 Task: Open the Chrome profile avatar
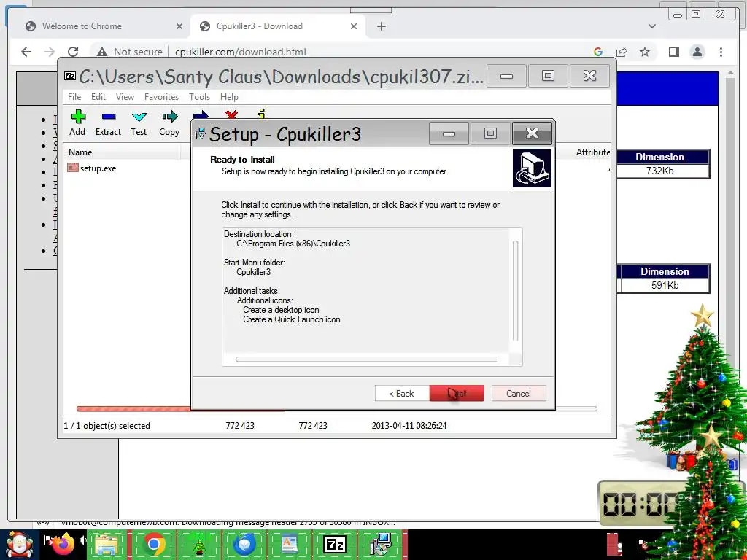pos(697,52)
